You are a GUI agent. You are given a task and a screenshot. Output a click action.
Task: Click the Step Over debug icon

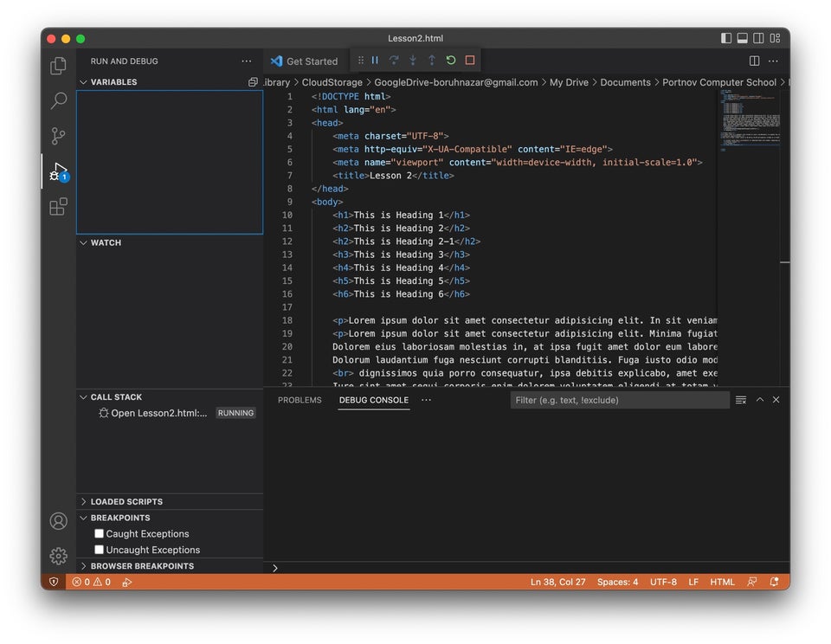(x=394, y=61)
